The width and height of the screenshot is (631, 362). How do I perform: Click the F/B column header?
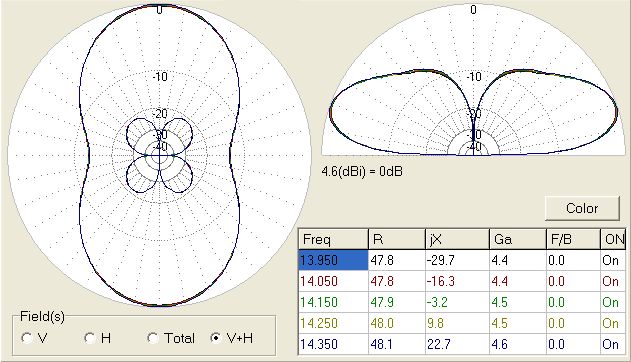point(573,239)
